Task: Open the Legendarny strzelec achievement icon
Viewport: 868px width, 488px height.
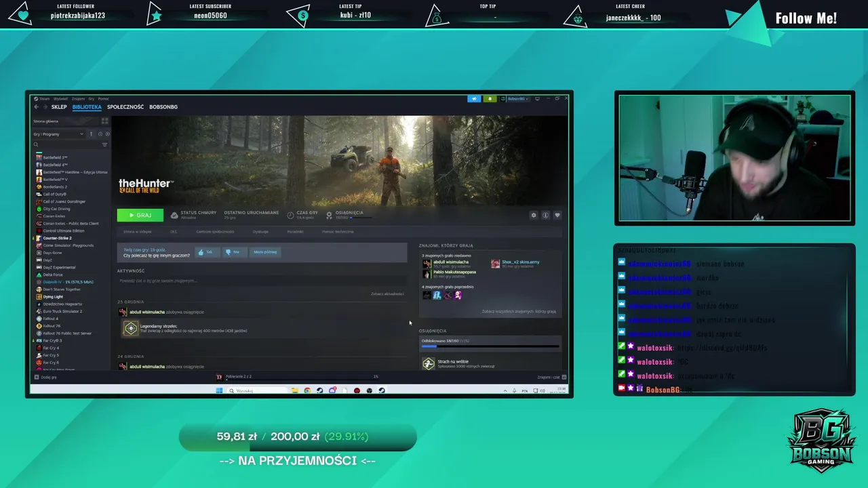Action: coord(130,329)
